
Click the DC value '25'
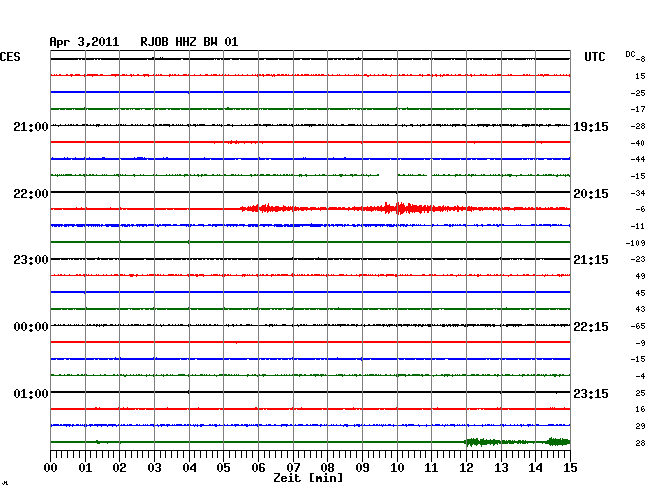[640, 393]
